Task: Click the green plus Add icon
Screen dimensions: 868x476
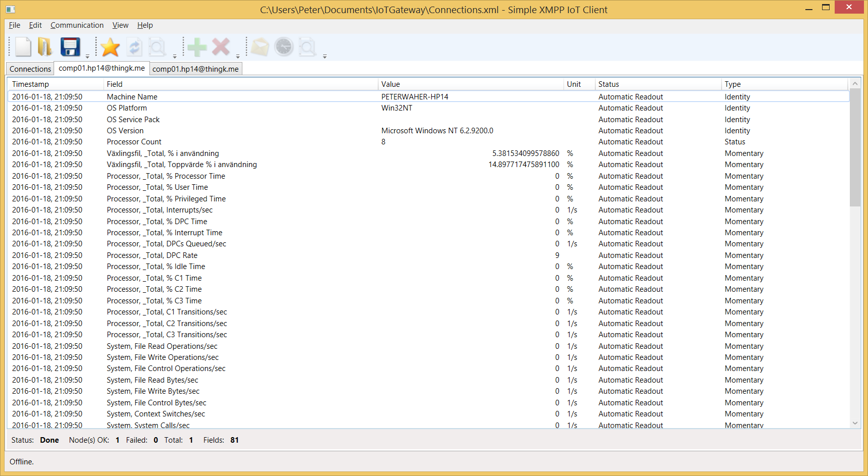Action: tap(197, 47)
